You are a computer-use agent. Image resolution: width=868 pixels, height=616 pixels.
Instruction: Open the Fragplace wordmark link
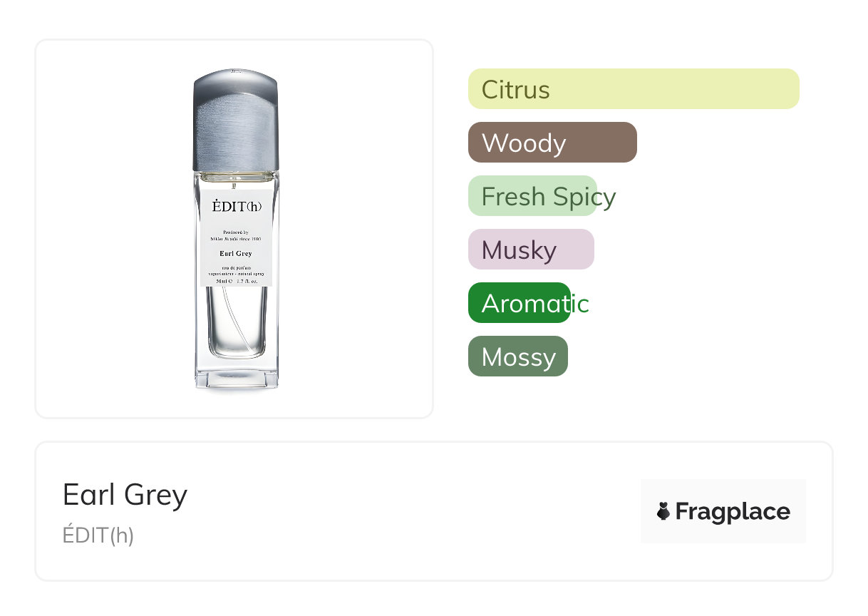733,512
